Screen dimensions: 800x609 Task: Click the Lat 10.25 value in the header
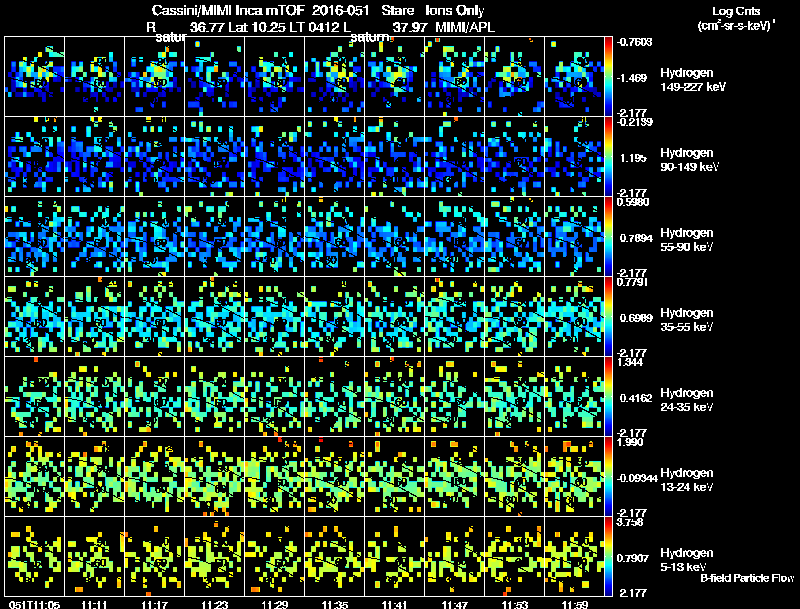(255, 27)
